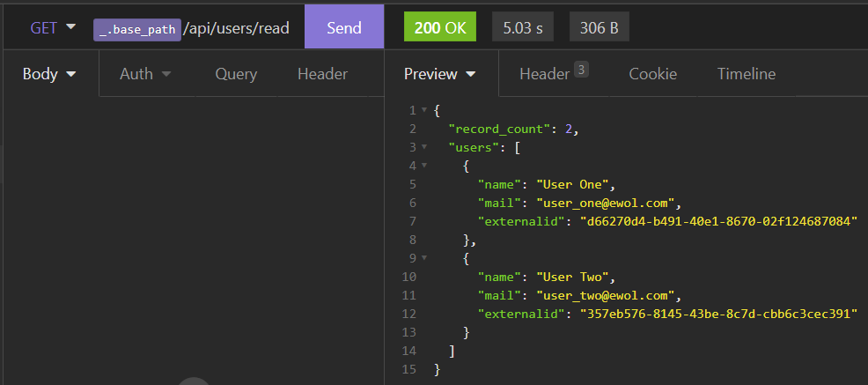Switch to the Cookie tab
The height and width of the screenshot is (385, 868).
pyautogui.click(x=652, y=74)
